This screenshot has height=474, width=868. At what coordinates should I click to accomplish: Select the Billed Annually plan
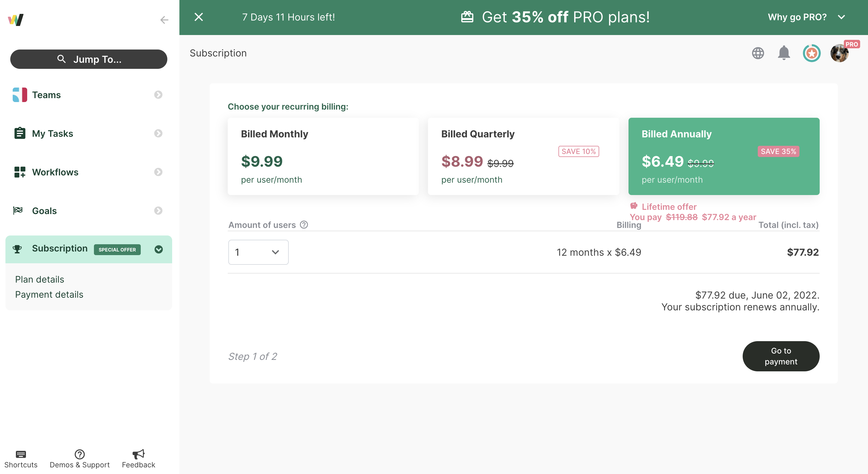(724, 156)
